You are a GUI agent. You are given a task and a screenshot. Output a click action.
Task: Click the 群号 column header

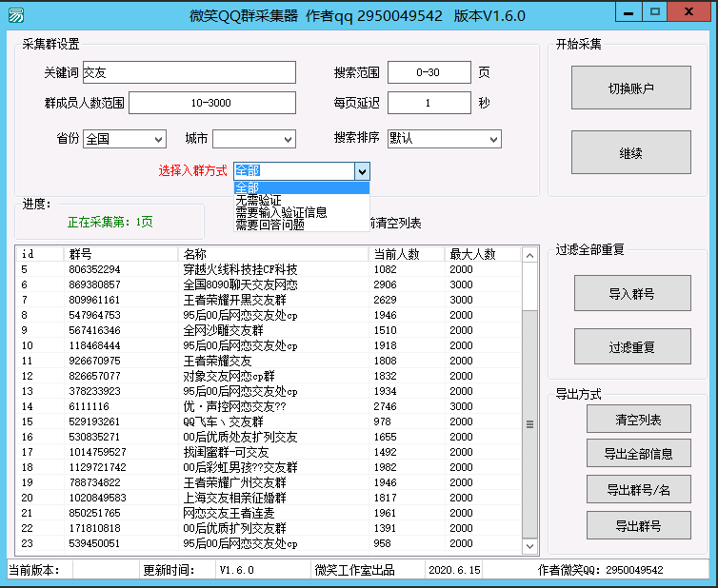[121, 254]
